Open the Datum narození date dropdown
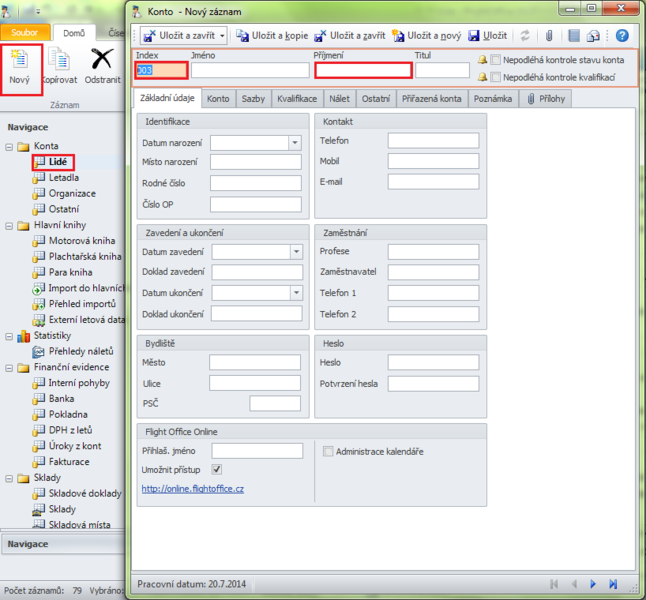Viewport: 646px width, 600px height. click(x=294, y=143)
